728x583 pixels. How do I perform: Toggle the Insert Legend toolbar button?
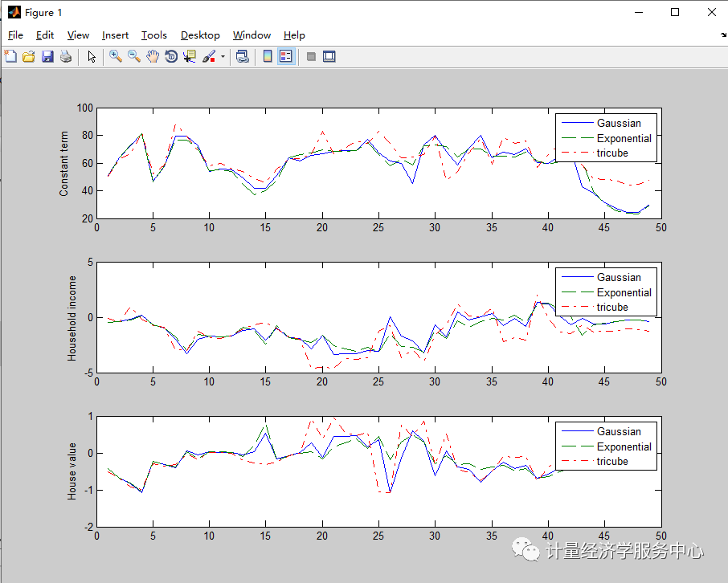[x=286, y=57]
